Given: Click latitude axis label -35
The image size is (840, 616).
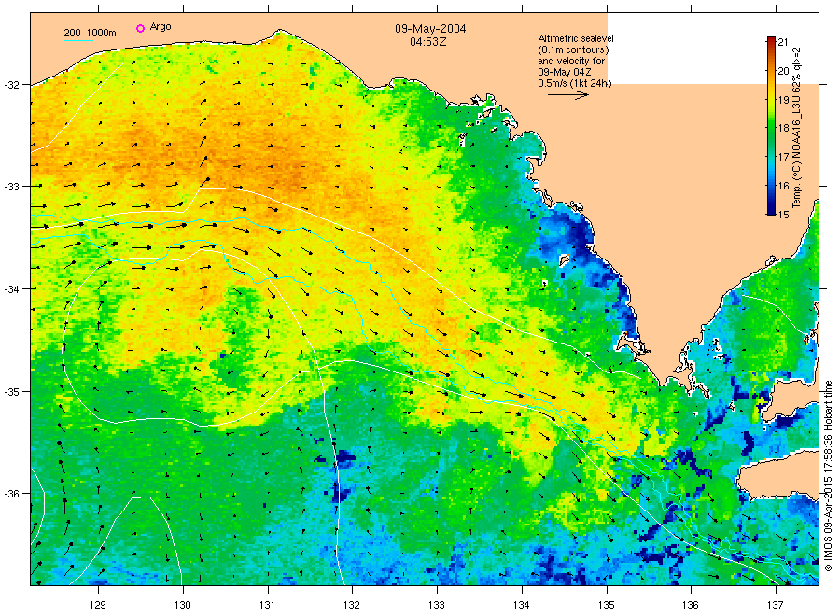Looking at the screenshot, I should coord(12,392).
